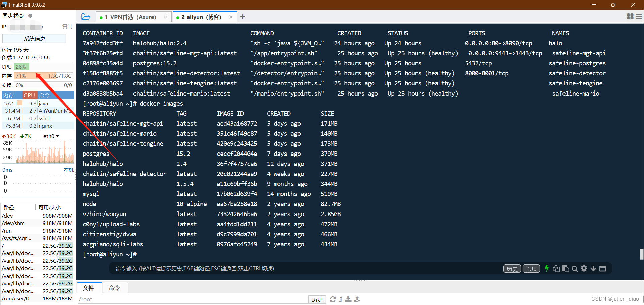
Task: Switch to grid layout view icon
Action: click(630, 16)
